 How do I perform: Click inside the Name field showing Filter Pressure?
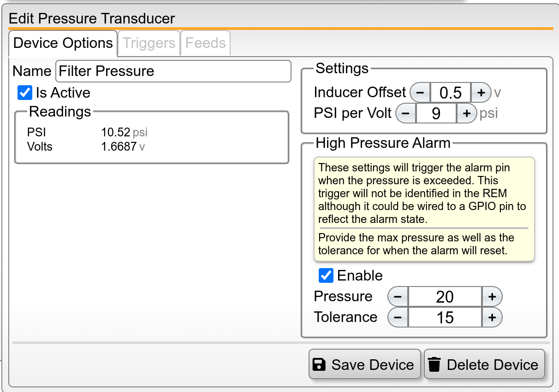click(x=173, y=71)
